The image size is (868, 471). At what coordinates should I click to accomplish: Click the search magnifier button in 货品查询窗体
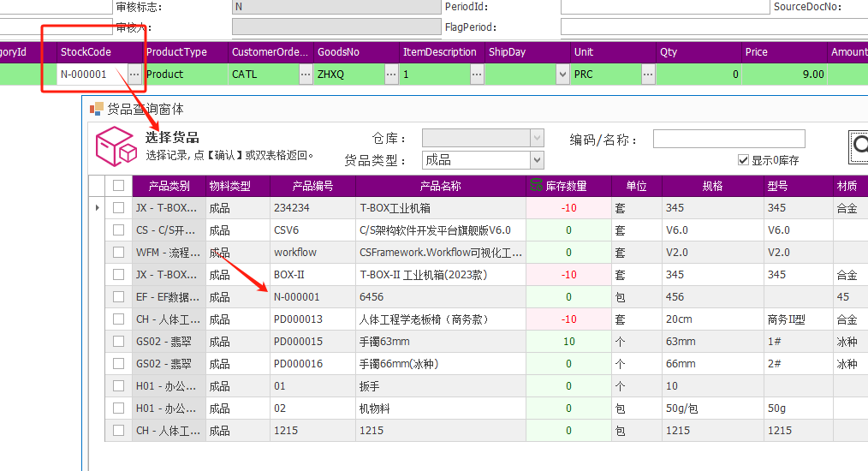[859, 146]
